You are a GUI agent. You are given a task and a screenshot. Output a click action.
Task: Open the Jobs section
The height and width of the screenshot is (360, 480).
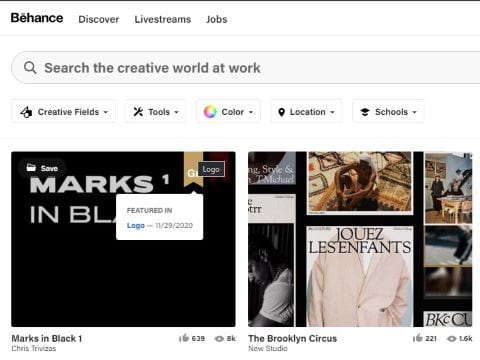click(x=217, y=19)
